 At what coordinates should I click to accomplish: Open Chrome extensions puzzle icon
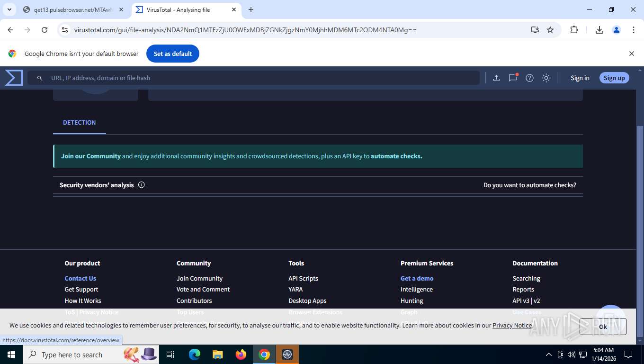[574, 30]
